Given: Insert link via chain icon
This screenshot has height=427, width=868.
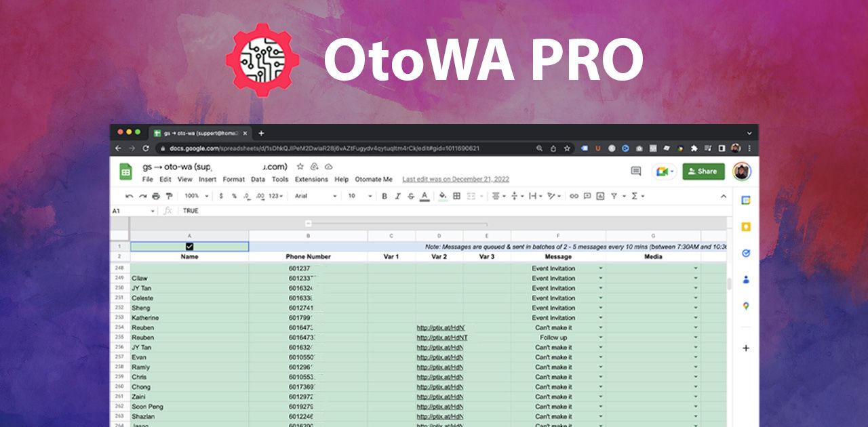Looking at the screenshot, I should click(x=574, y=196).
